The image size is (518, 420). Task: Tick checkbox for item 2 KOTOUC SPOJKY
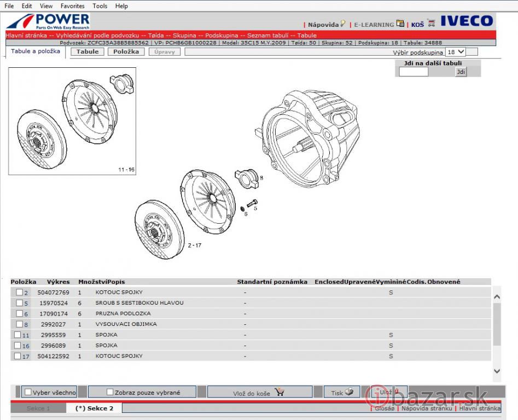[20, 293]
